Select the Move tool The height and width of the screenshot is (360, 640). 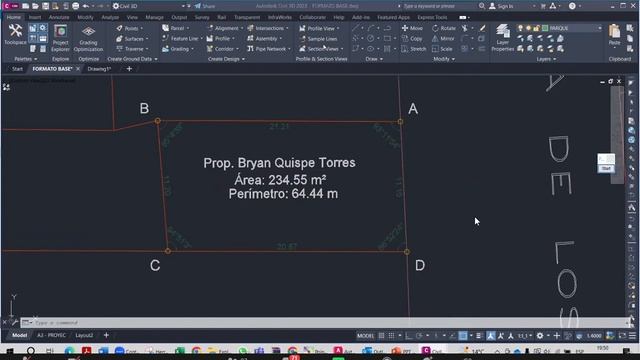[412, 28]
